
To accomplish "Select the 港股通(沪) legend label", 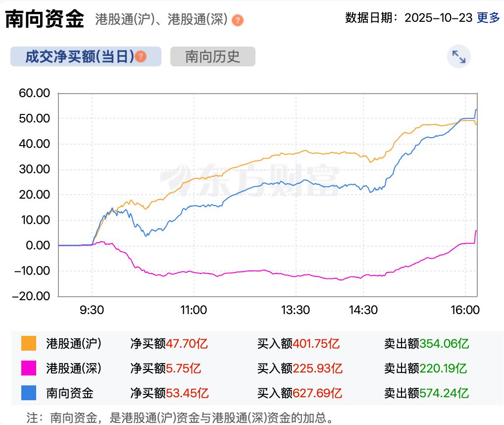I will click(73, 343).
